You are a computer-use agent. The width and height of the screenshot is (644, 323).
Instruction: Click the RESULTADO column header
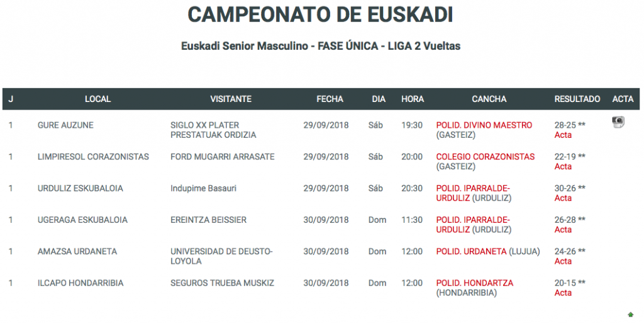click(x=577, y=99)
